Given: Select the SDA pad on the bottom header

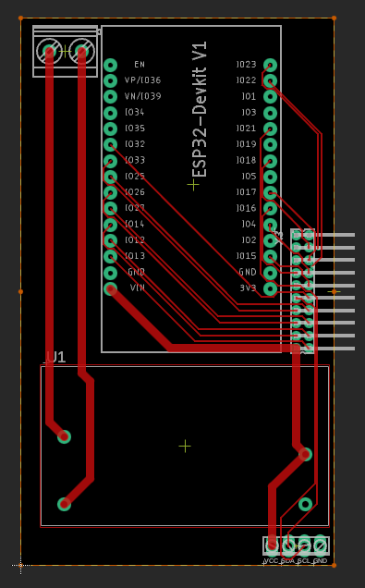Looking at the screenshot, I should pos(288,546).
